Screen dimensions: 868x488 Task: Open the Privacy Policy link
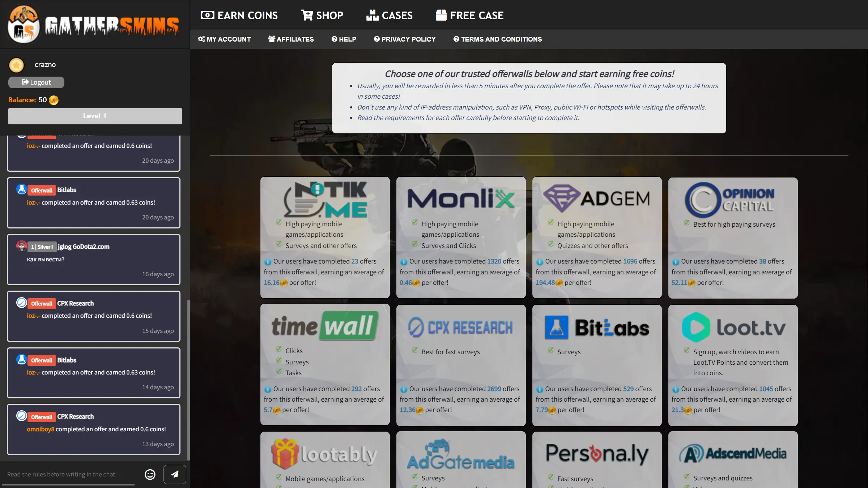405,39
